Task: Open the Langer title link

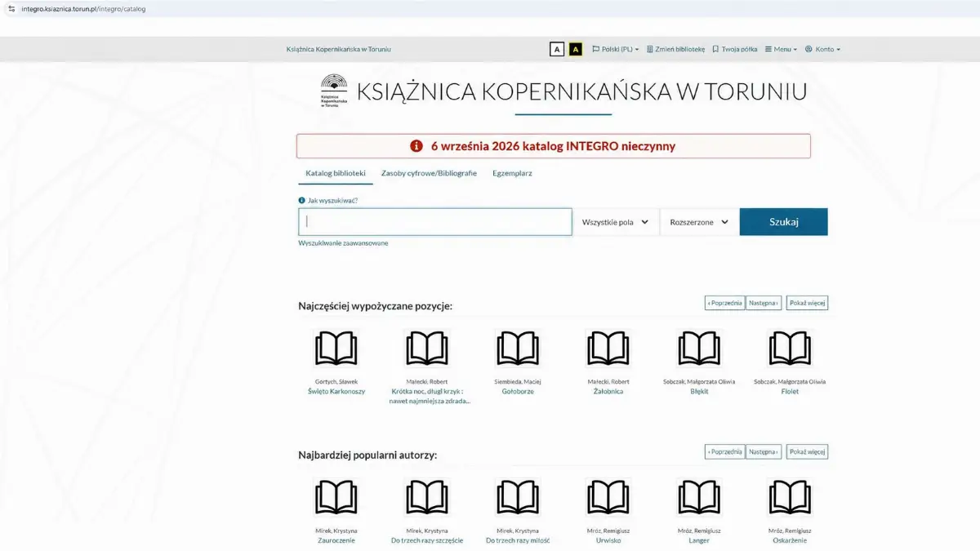Action: pyautogui.click(x=699, y=540)
